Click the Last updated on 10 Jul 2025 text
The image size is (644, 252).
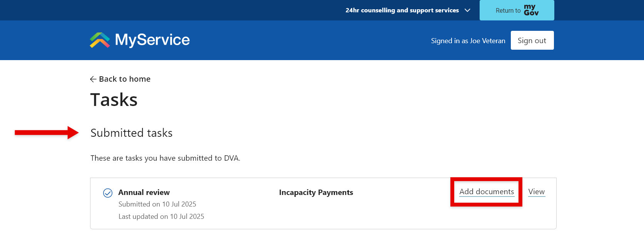tap(161, 217)
